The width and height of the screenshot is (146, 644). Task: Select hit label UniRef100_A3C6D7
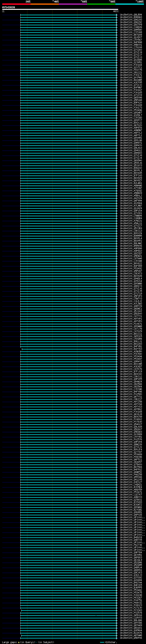[x=131, y=366]
